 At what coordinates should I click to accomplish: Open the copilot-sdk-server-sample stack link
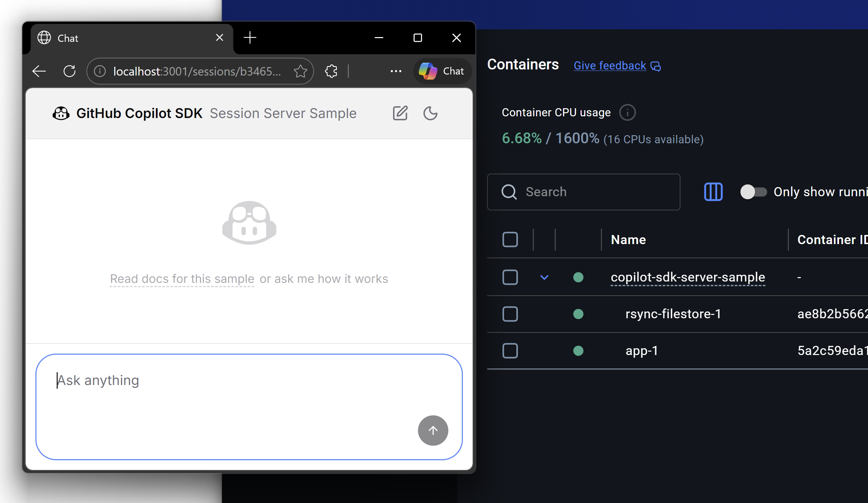pyautogui.click(x=688, y=277)
